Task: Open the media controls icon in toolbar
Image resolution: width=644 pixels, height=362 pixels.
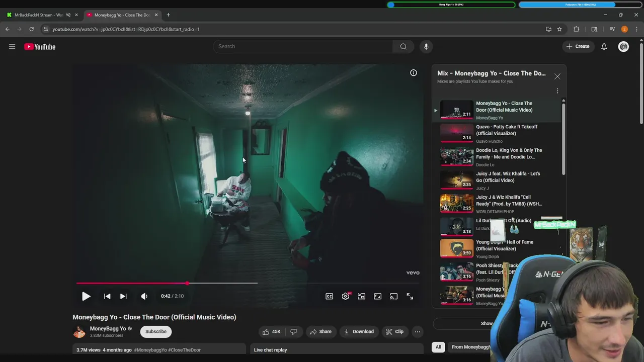Action: coord(612,29)
